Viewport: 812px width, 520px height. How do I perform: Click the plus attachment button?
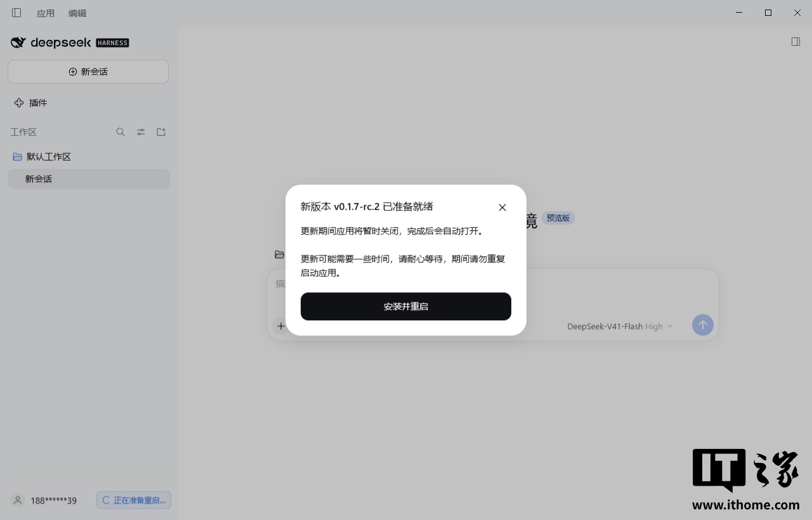pos(281,326)
